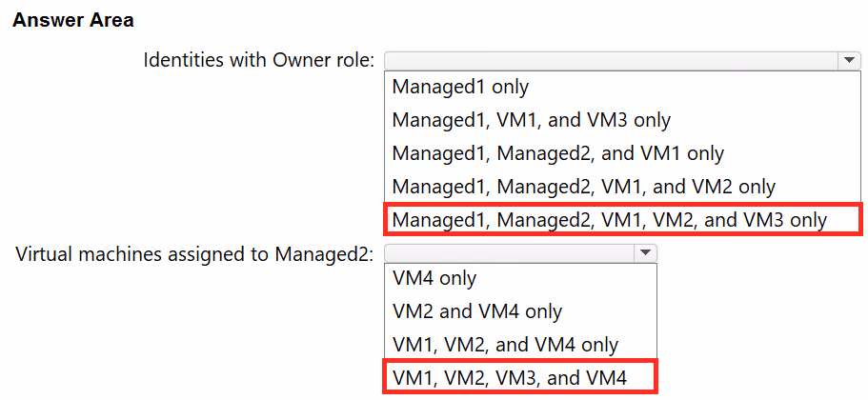Open the Virtual machines assigned to Managed2 dropdown arrow
This screenshot has width=868, height=400.
tap(645, 252)
